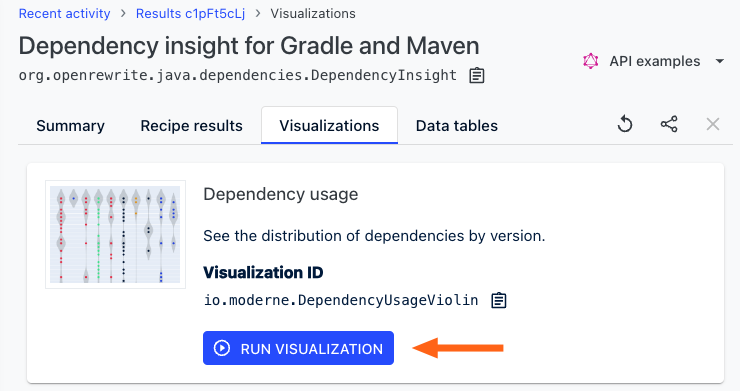Follow the Recent activity breadcrumb link
The width and height of the screenshot is (740, 391).
tap(65, 14)
